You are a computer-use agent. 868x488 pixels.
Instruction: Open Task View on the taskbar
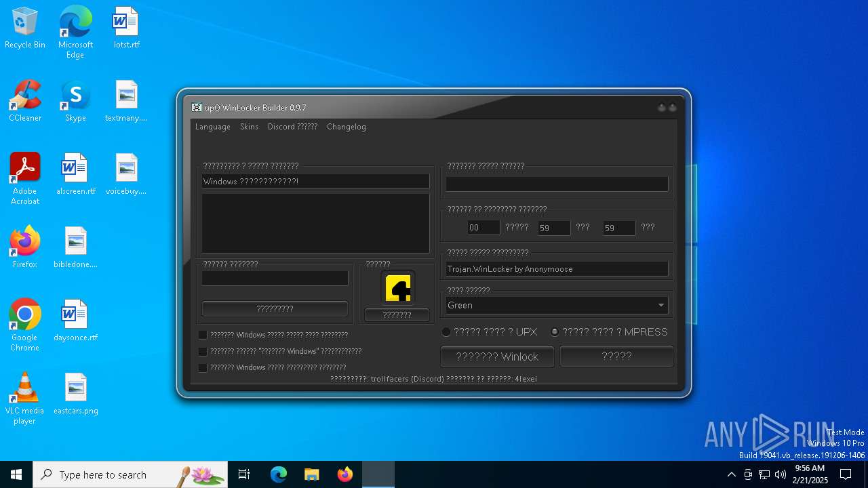point(244,474)
